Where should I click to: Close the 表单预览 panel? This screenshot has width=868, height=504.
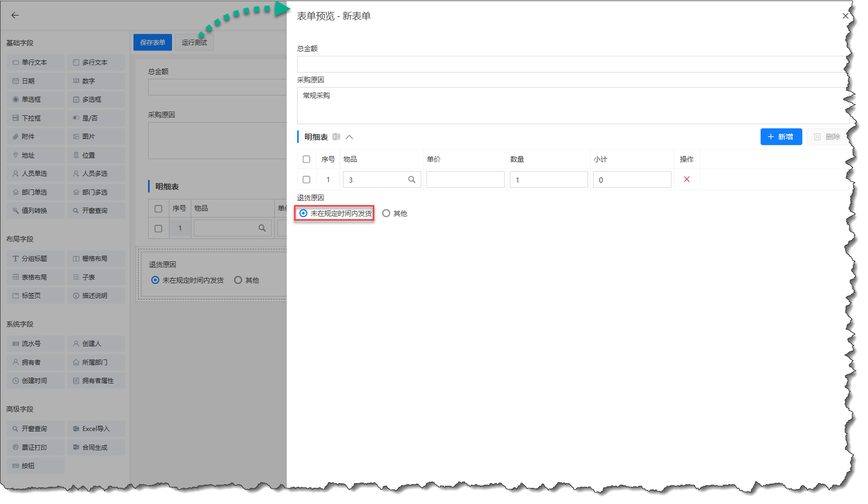click(x=845, y=16)
